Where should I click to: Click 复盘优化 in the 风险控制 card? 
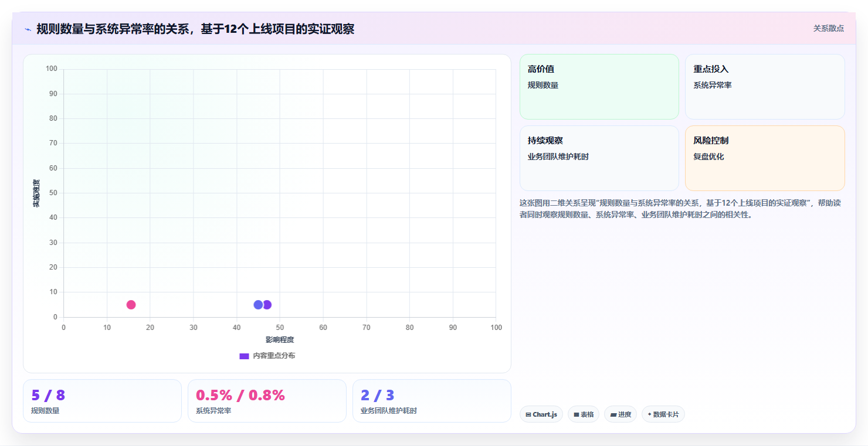708,157
